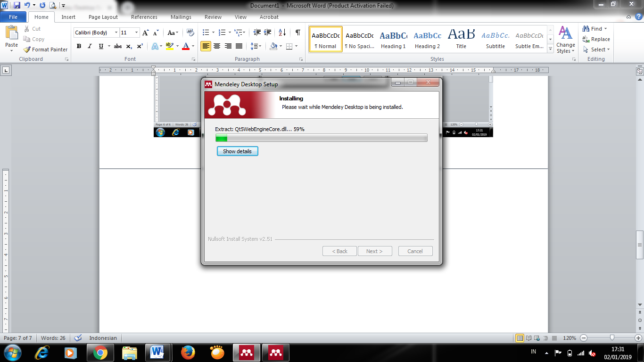The height and width of the screenshot is (362, 644).
Task: Click the Sort icon in Paragraph group
Action: point(282,33)
